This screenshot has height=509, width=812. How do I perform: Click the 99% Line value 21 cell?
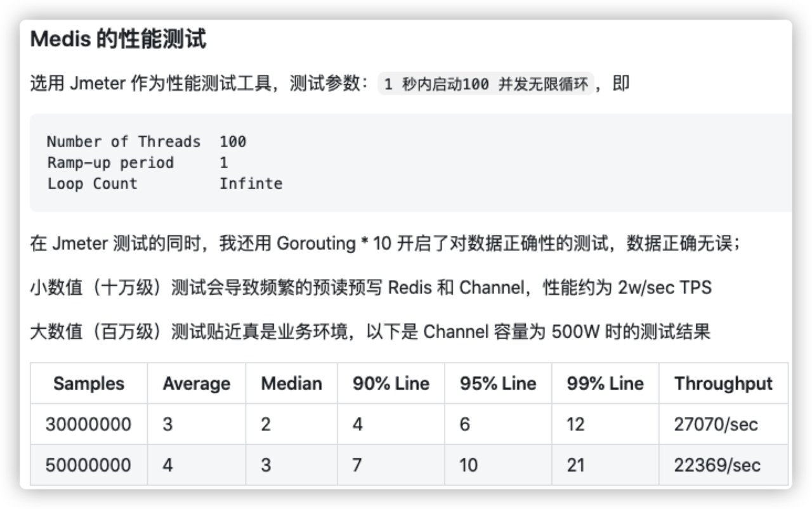575,465
